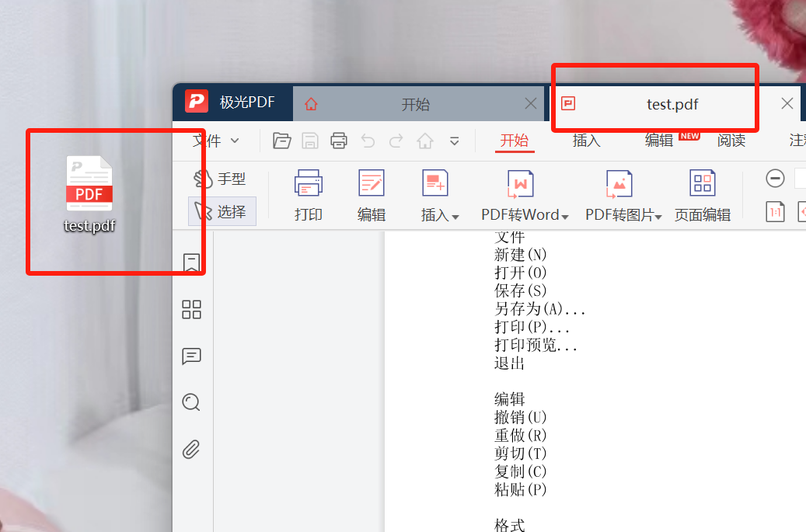Click the save disk icon
806x532 pixels.
click(310, 141)
